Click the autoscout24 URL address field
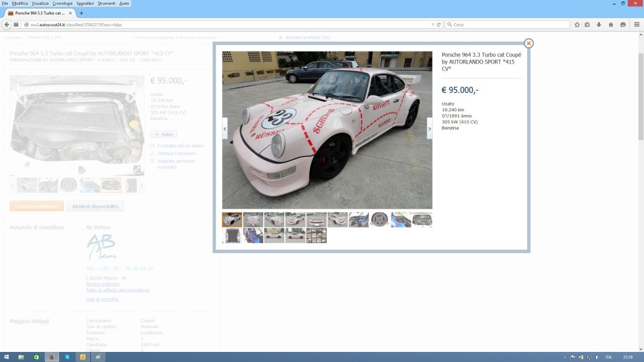644x362 pixels. click(x=230, y=25)
